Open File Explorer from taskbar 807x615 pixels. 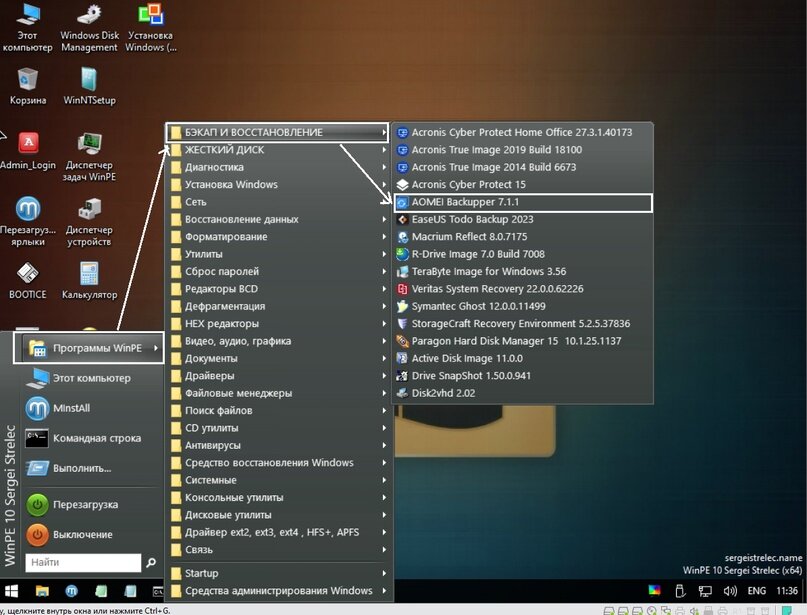pyautogui.click(x=42, y=591)
